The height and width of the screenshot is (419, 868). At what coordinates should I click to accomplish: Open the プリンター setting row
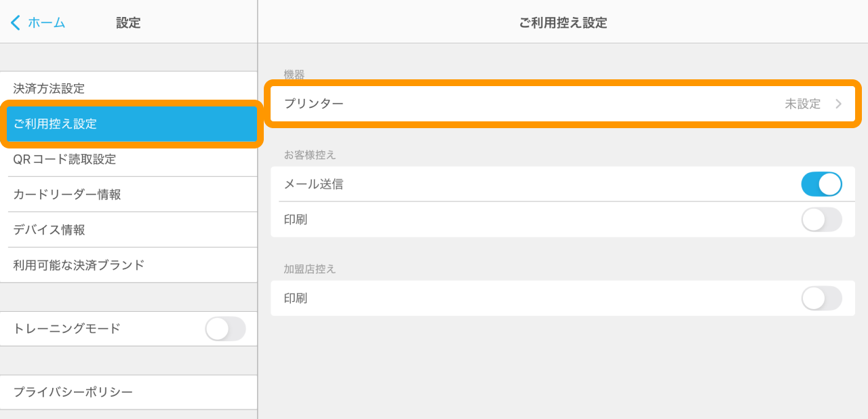pos(475,103)
